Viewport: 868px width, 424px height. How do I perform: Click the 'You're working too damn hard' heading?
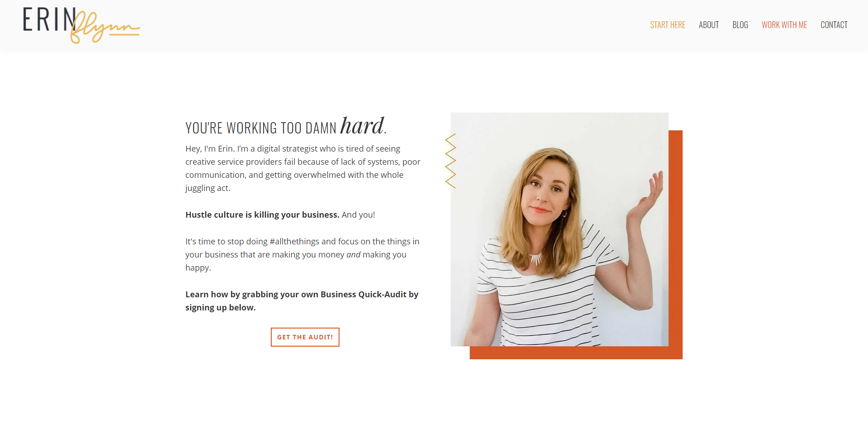(286, 126)
